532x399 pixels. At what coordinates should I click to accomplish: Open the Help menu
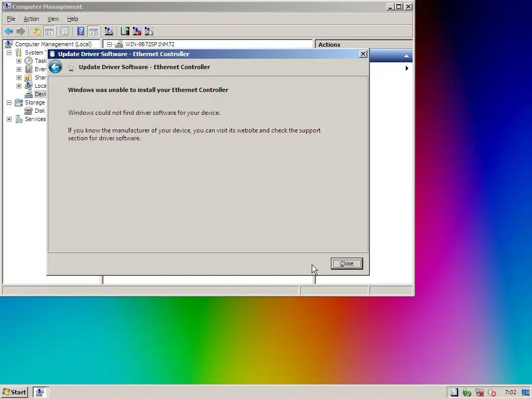click(72, 19)
